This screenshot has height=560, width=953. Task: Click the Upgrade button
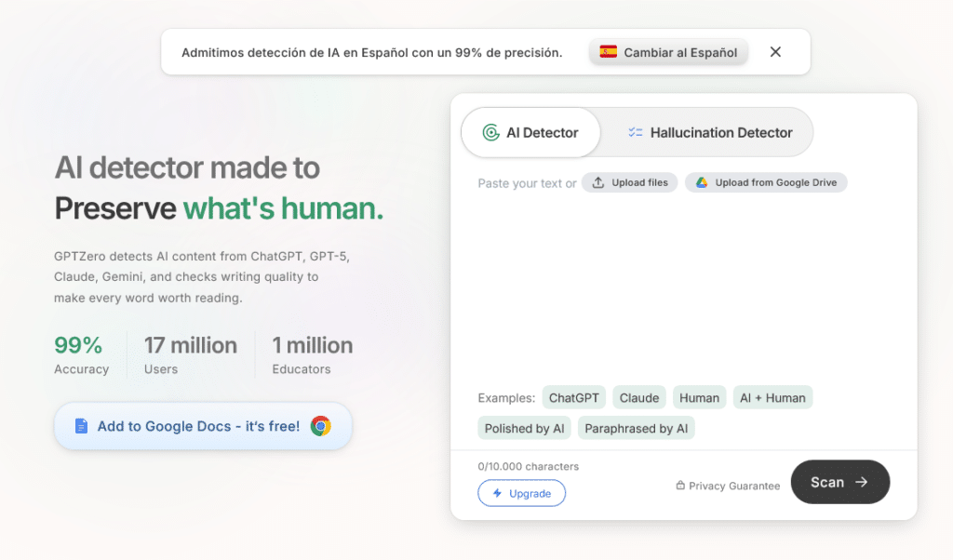click(521, 493)
